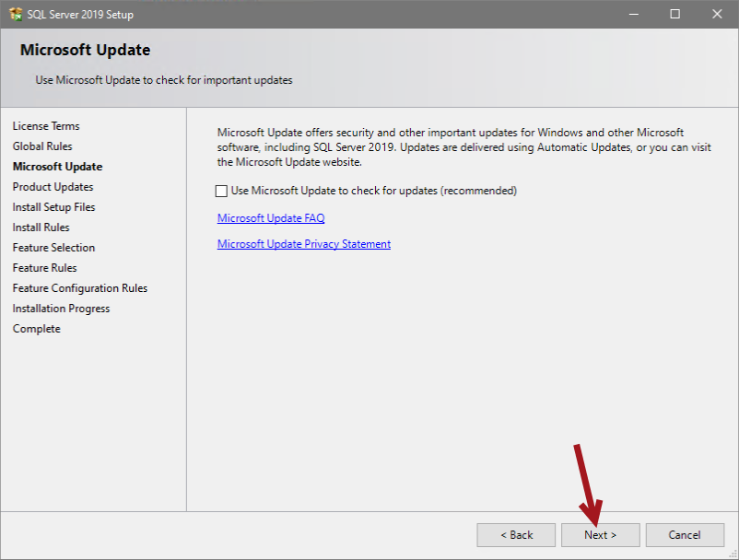
Task: Select Global Rules step in sidebar
Action: (x=42, y=146)
